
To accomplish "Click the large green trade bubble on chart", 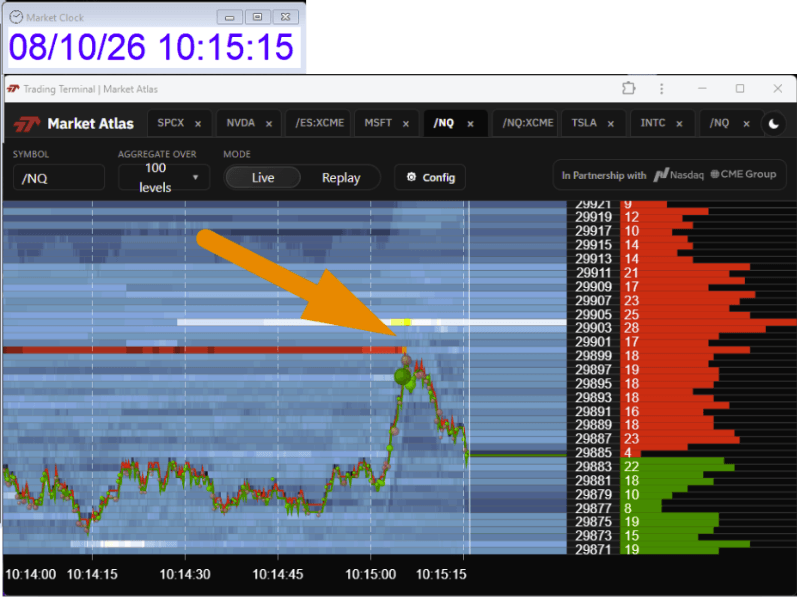I will pos(403,376).
